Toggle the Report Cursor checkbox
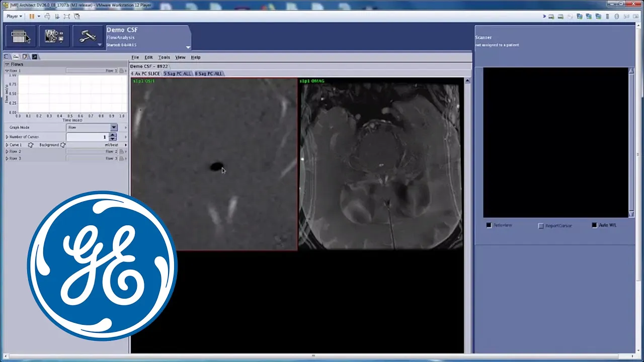Image resolution: width=644 pixels, height=362 pixels. (541, 226)
